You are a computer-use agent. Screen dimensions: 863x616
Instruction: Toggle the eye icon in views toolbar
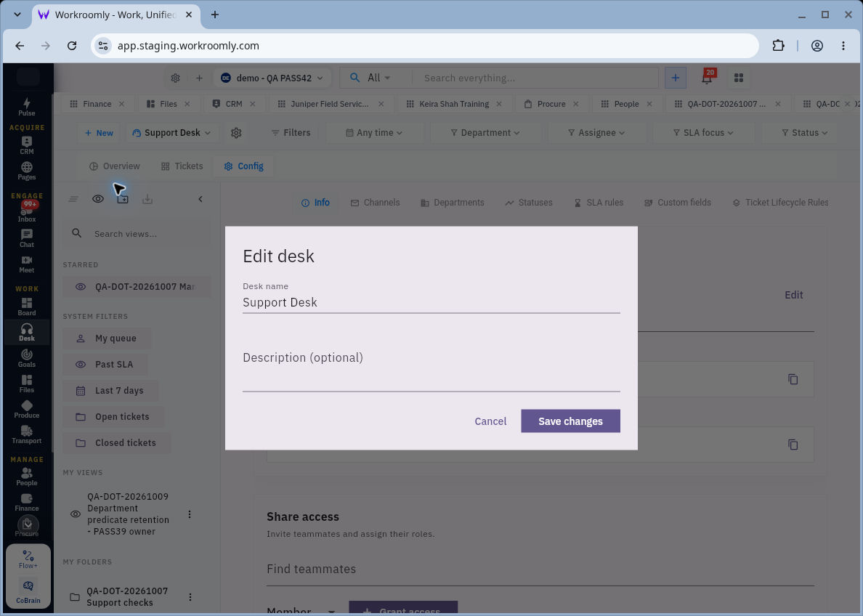(98, 199)
